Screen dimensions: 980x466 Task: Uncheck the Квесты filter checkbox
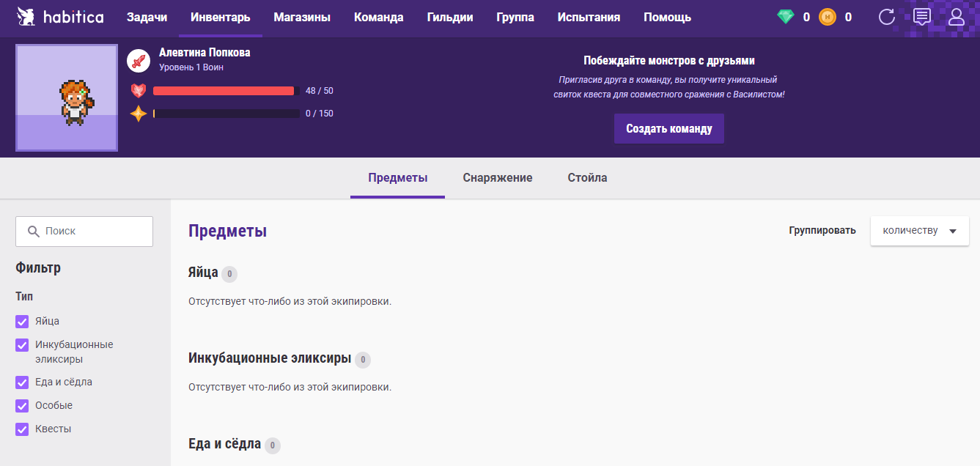(22, 429)
